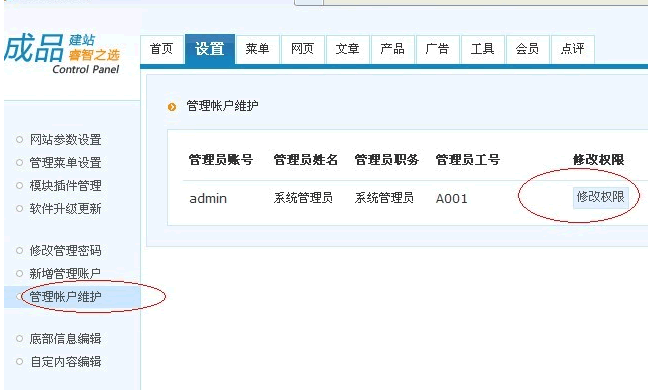Click the 成品 Control Panel logo
648x390 pixels.
pos(62,55)
